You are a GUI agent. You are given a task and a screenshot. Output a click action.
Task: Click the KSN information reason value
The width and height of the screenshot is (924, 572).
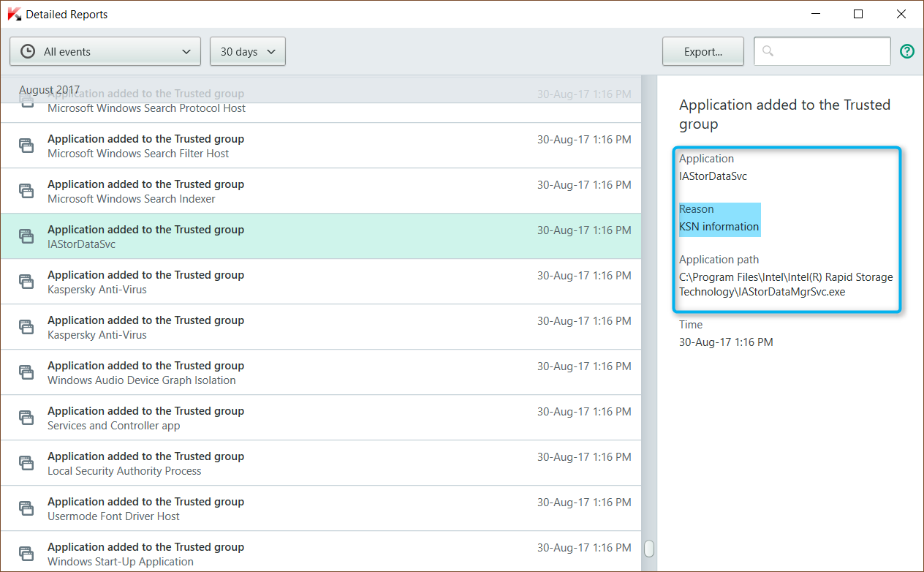click(x=719, y=227)
